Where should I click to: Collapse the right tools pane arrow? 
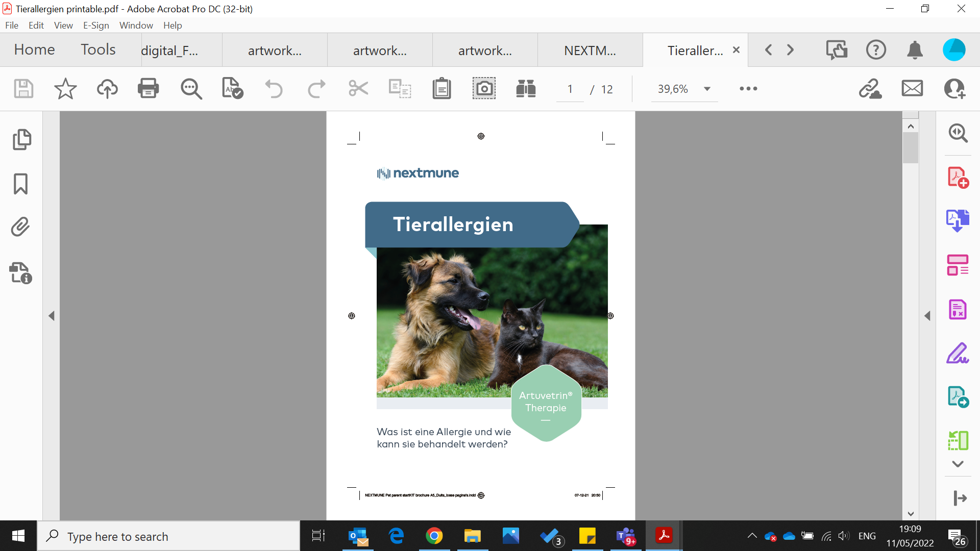click(927, 316)
